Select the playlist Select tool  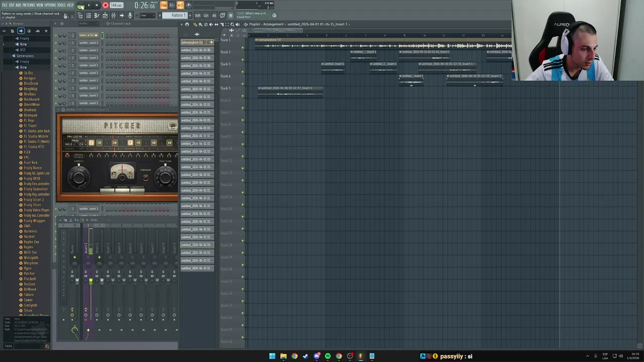(227, 24)
